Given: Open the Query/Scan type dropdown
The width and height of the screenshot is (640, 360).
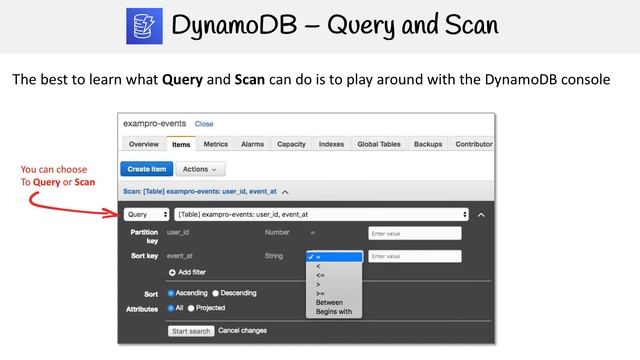Looking at the screenshot, I should (x=147, y=214).
